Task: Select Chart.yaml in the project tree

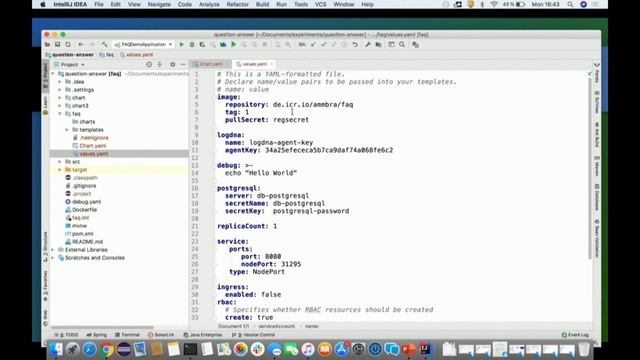Action: (x=93, y=146)
